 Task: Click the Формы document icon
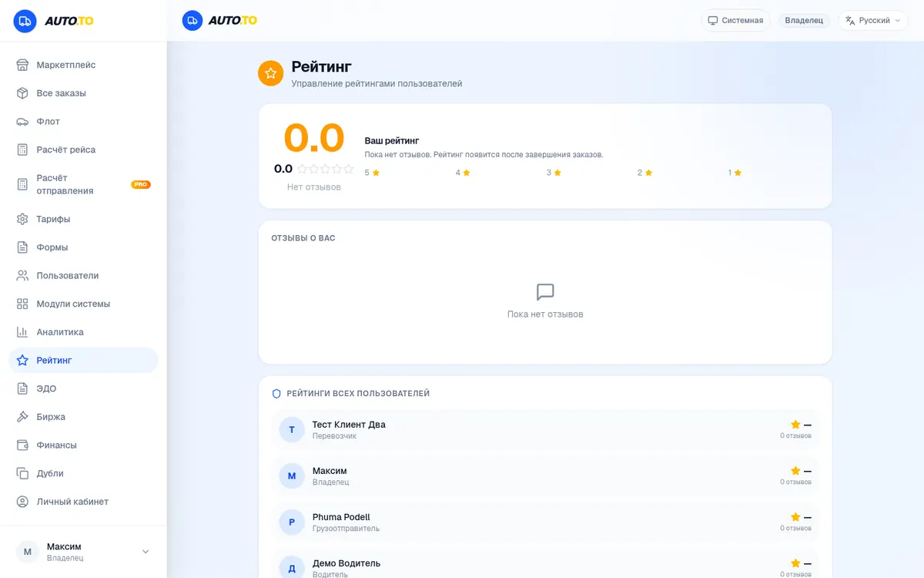pyautogui.click(x=22, y=247)
